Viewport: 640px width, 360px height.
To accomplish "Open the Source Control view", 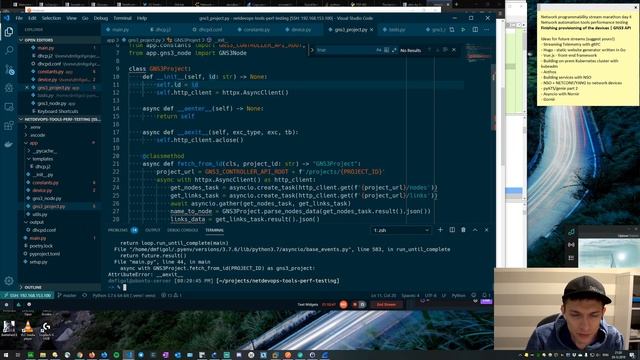I will 9,69.
